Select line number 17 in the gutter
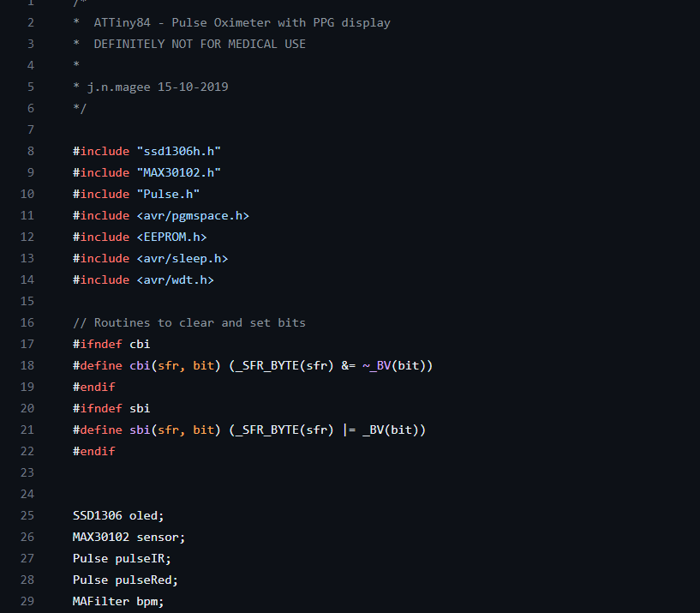Viewport: 700px width, 613px height. 27,344
